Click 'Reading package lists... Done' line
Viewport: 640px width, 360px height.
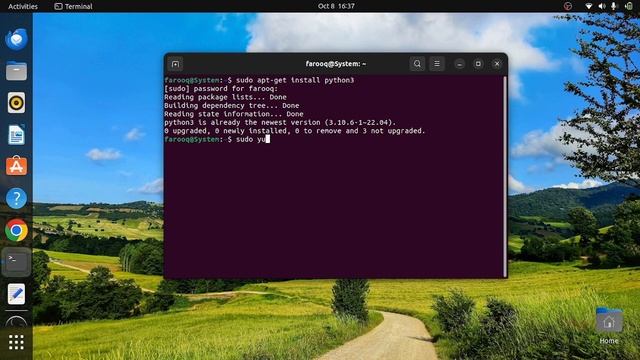coord(225,97)
